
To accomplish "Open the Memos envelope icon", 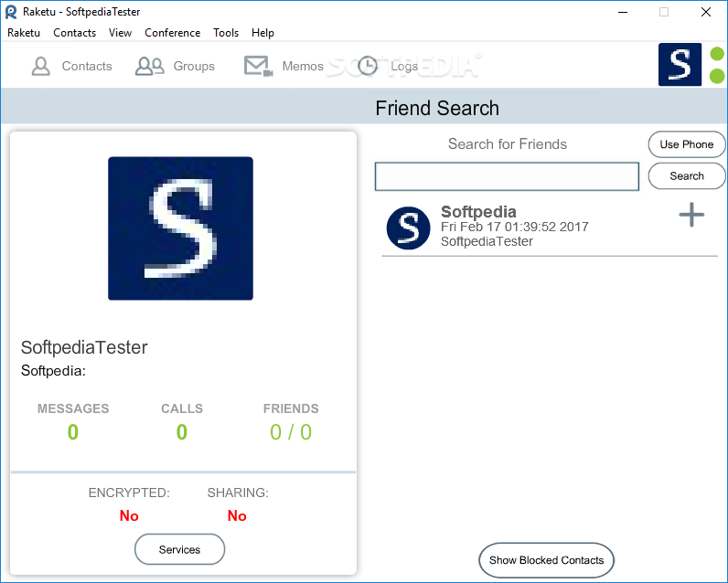I will (258, 66).
